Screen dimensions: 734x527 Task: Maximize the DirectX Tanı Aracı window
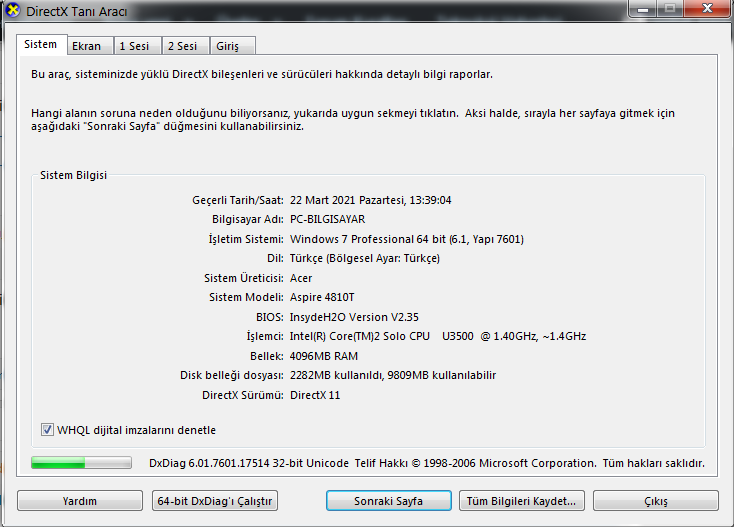tap(670, 9)
